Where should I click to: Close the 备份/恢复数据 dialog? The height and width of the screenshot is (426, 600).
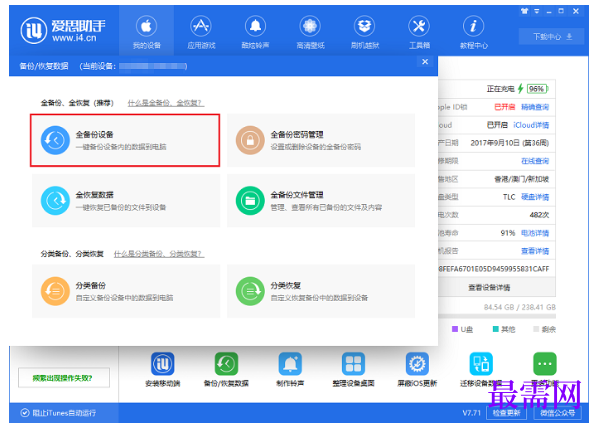click(x=425, y=62)
